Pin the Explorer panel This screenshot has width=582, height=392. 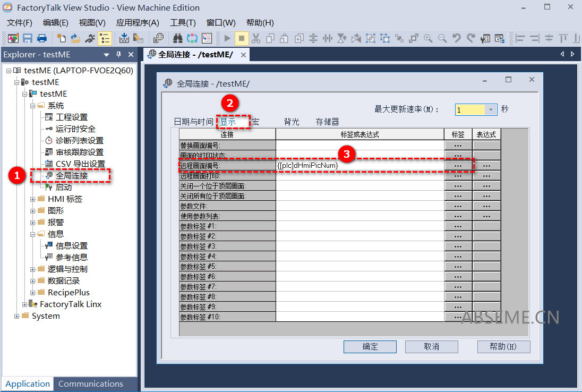pyautogui.click(x=118, y=54)
